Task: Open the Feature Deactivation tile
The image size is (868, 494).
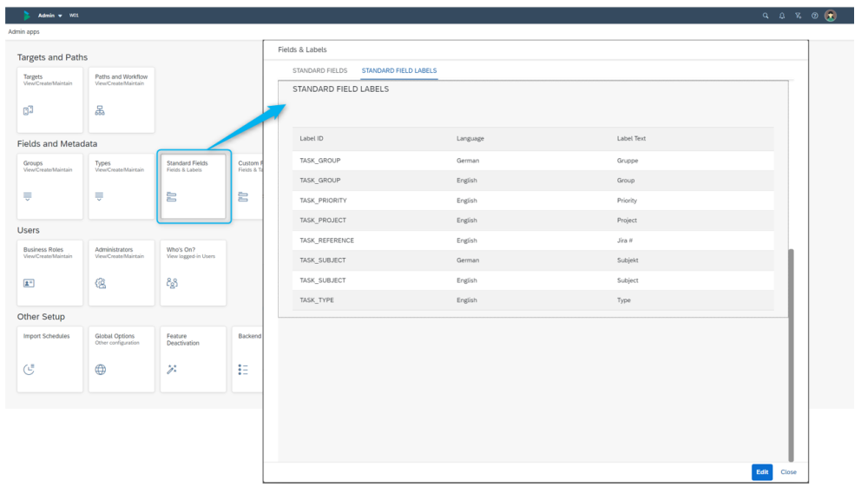Action: (194, 359)
